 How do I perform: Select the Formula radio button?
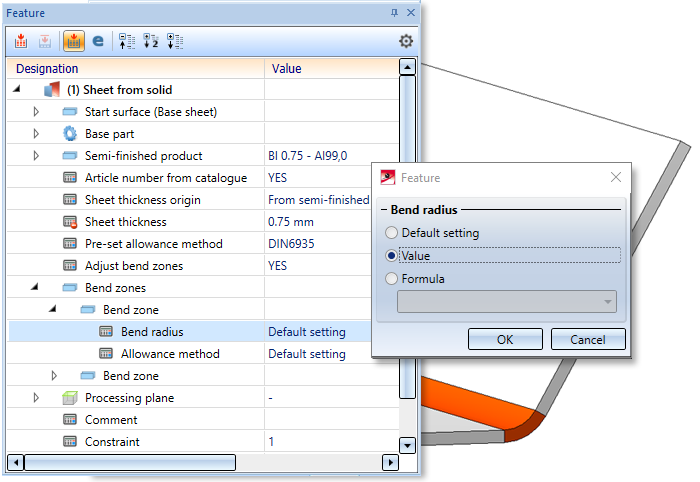click(391, 278)
